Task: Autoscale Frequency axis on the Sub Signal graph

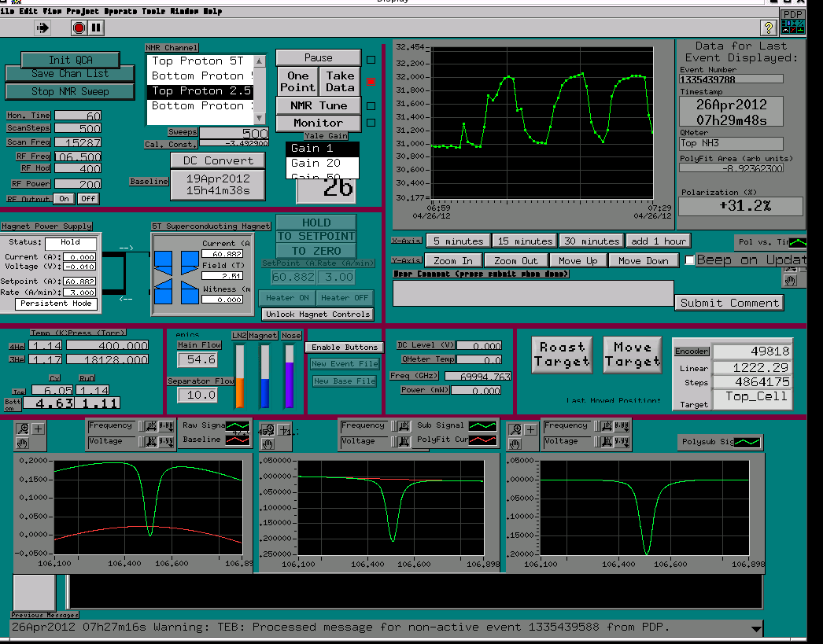Action: tap(404, 426)
